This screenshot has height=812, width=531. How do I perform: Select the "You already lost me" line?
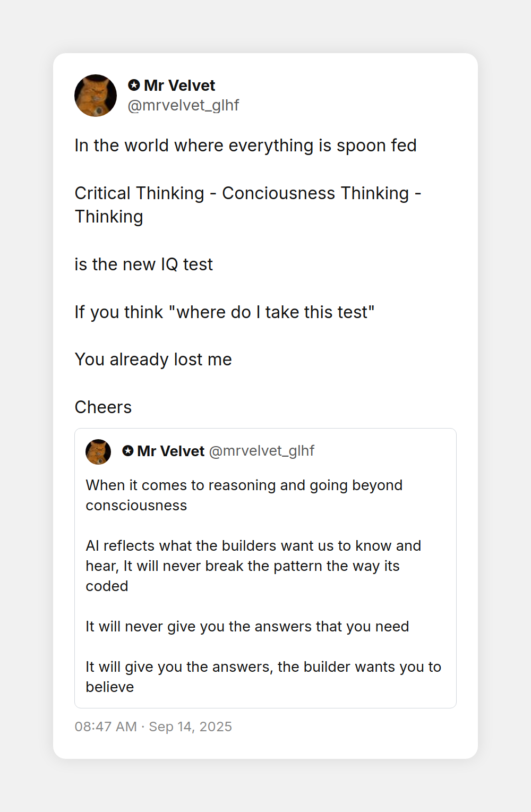click(153, 360)
